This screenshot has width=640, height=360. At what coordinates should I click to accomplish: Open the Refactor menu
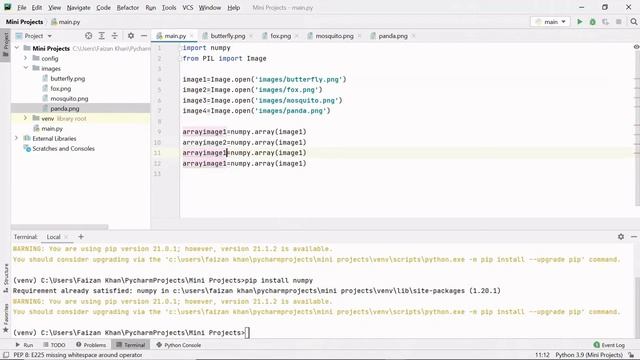click(x=128, y=7)
